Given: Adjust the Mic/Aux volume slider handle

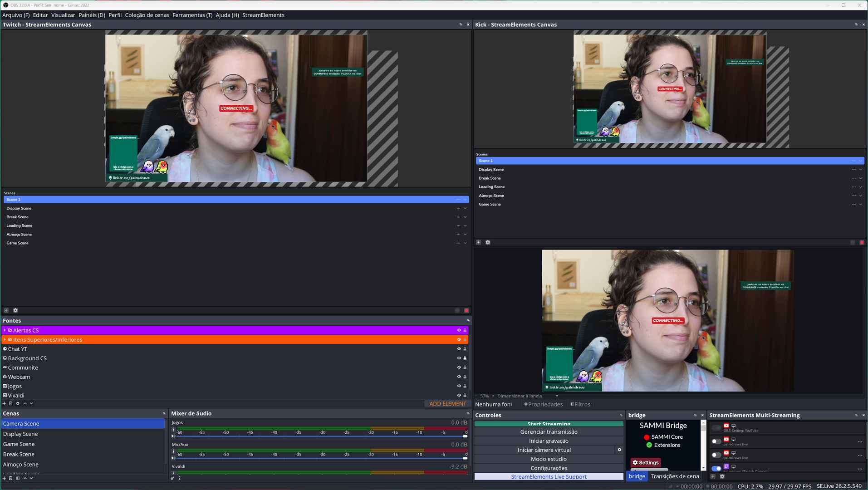Looking at the screenshot, I should coord(465,458).
